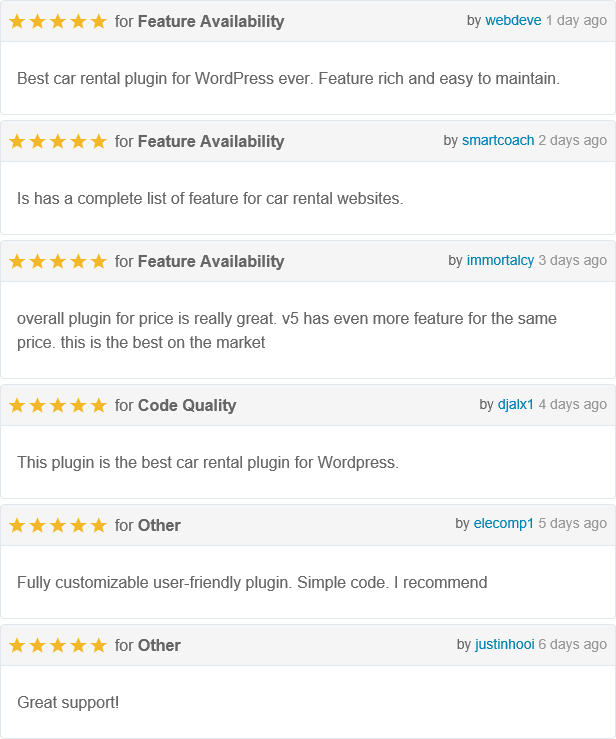Click the Code Quality category label

187,405
